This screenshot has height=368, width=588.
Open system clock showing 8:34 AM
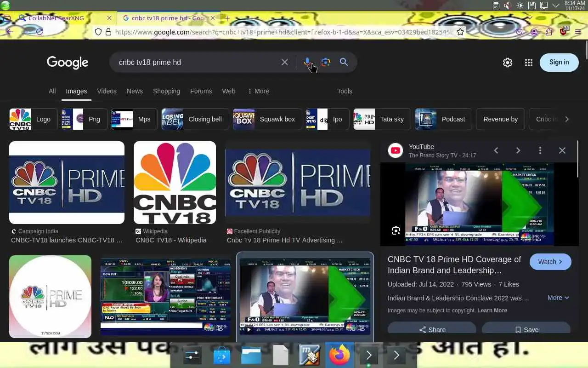(x=575, y=6)
